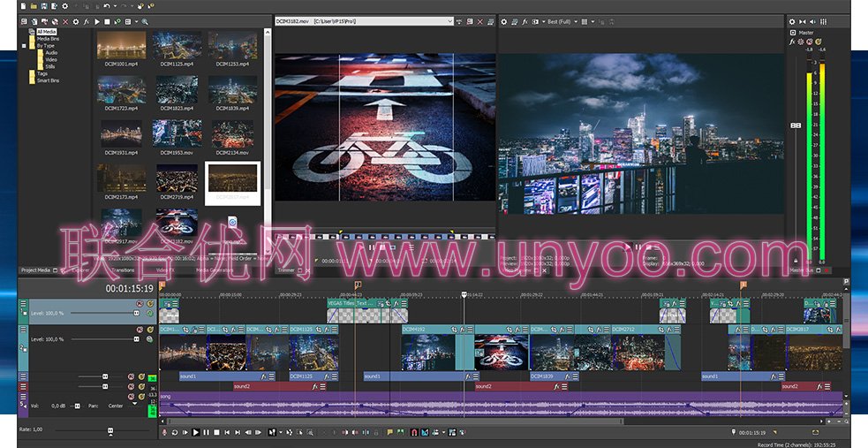Screen dimensions: 868x448
Task: Go to end of the project
Action: 238,432
